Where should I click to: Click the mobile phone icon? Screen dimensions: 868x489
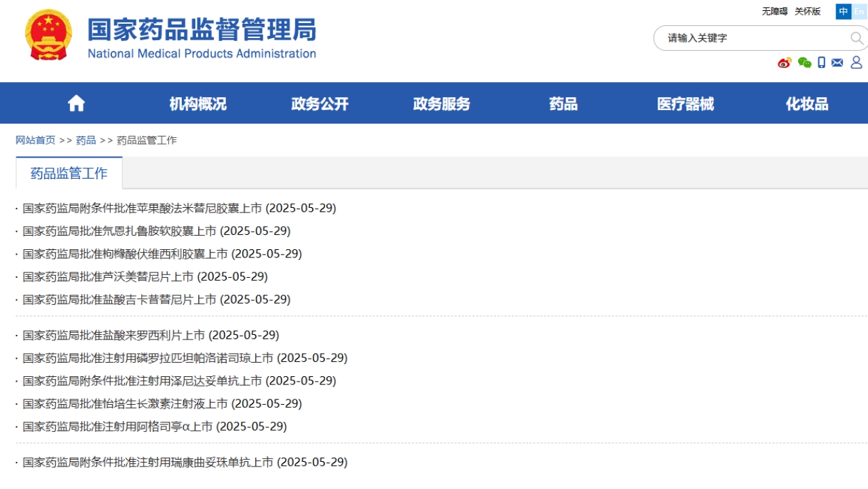pos(821,62)
